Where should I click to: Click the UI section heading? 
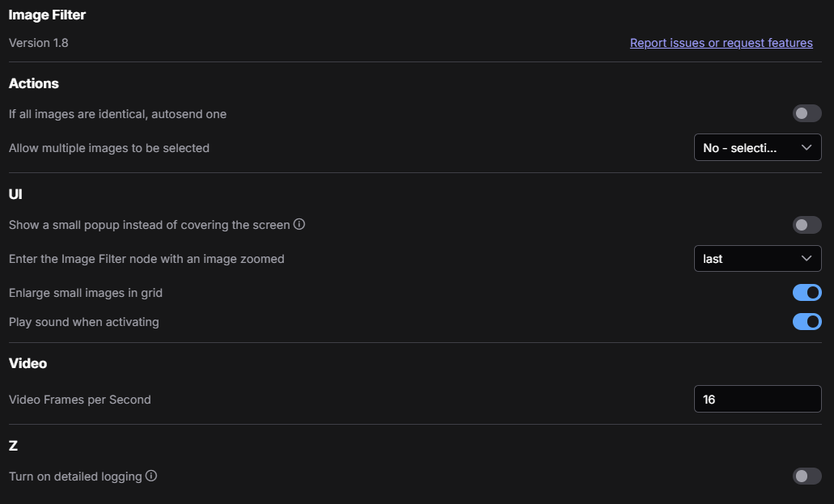pyautogui.click(x=15, y=194)
